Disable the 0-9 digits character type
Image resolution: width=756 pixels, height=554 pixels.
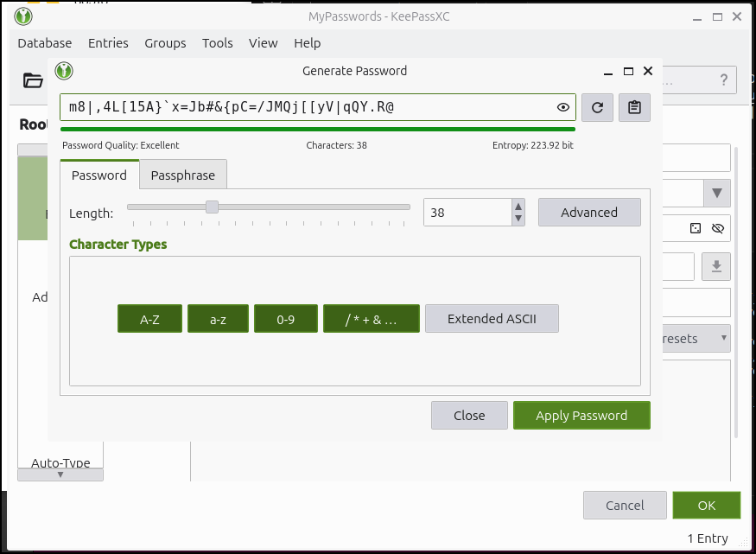pyautogui.click(x=285, y=318)
